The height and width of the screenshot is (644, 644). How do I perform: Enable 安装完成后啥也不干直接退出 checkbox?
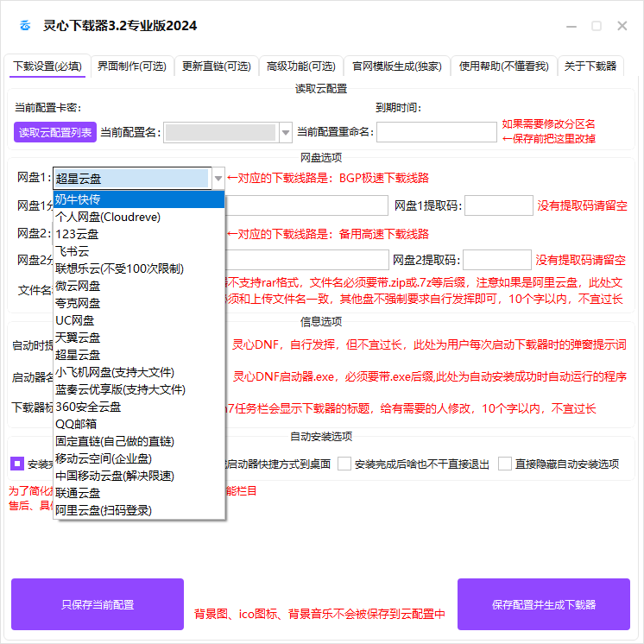[344, 464]
